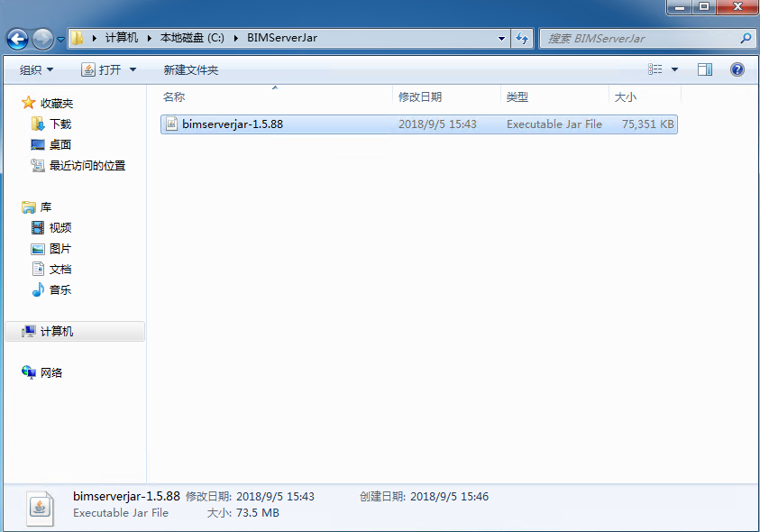Open 最近访问的位置 in sidebar
Screen dimensions: 760x532
point(87,166)
